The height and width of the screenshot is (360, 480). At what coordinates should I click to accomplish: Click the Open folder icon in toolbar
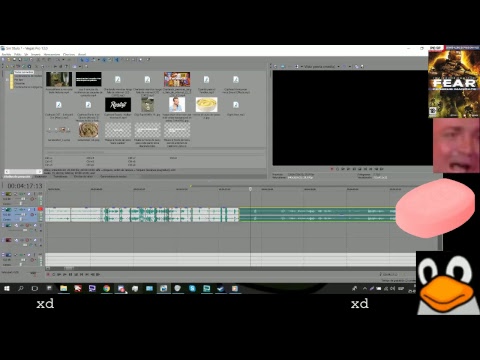9,60
